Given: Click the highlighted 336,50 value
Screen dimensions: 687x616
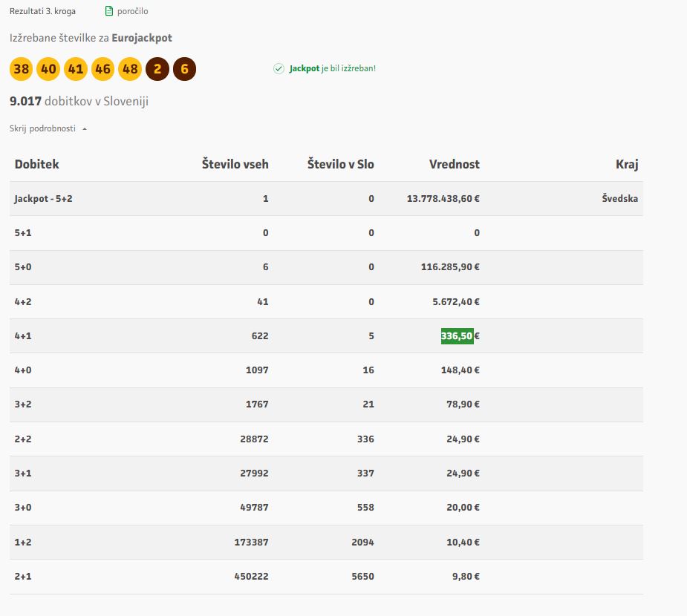Looking at the screenshot, I should [x=457, y=335].
